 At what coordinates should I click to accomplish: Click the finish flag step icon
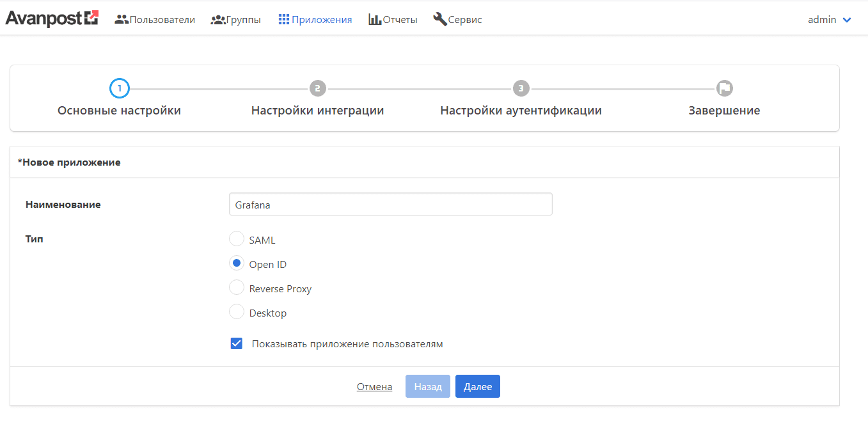tap(724, 88)
